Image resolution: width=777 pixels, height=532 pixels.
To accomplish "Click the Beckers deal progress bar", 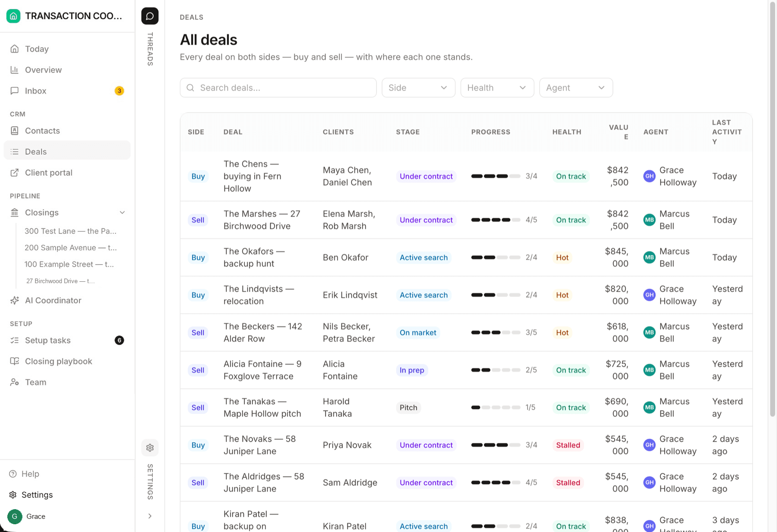I will 496,333.
